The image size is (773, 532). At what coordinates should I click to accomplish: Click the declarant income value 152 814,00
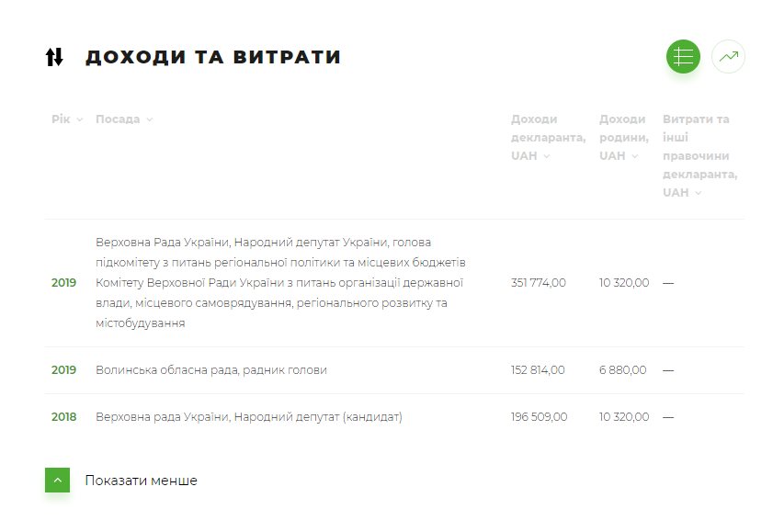pyautogui.click(x=538, y=370)
